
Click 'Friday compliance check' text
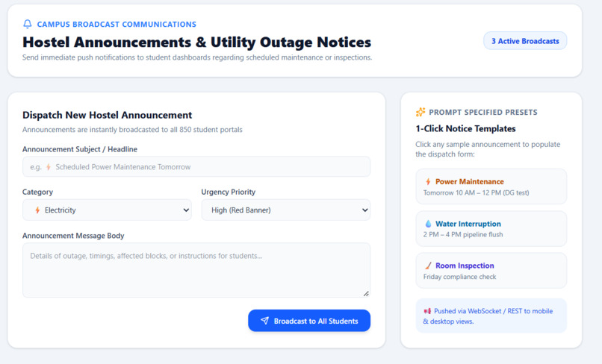(459, 277)
